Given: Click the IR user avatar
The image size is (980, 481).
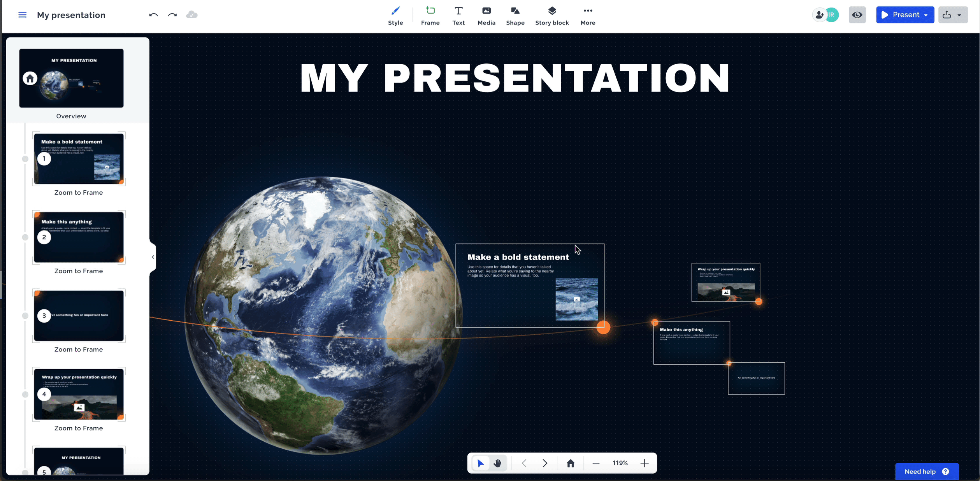Looking at the screenshot, I should 832,15.
